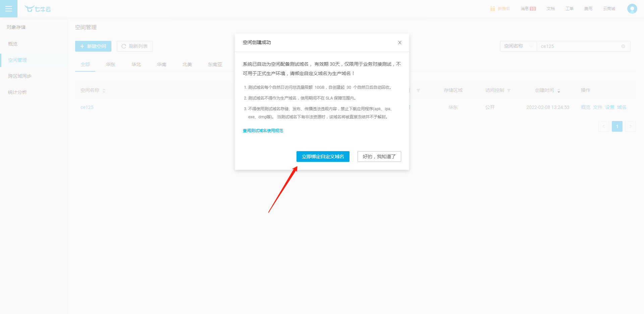The height and width of the screenshot is (314, 644).
Task: Click the 新推官 gift icon
Action: [492, 9]
